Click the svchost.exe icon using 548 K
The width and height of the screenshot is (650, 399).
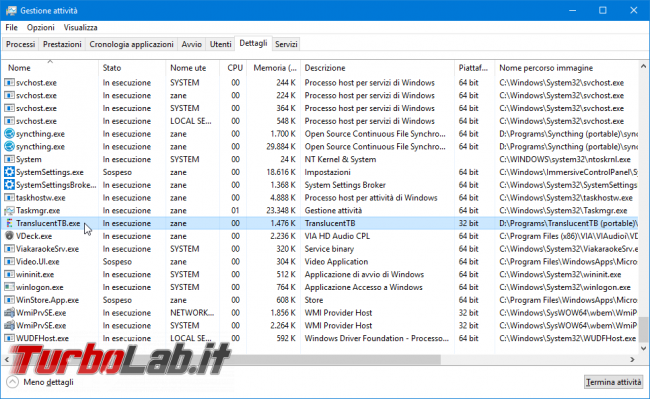[x=9, y=121]
